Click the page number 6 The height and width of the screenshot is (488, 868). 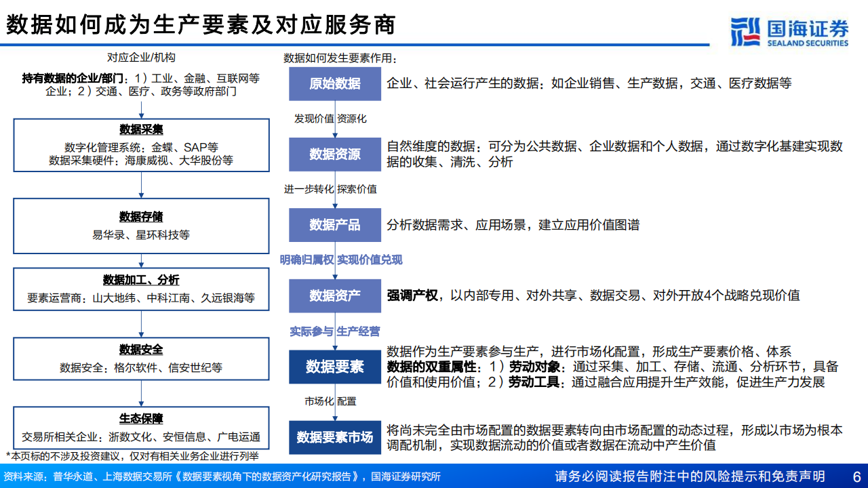point(856,476)
